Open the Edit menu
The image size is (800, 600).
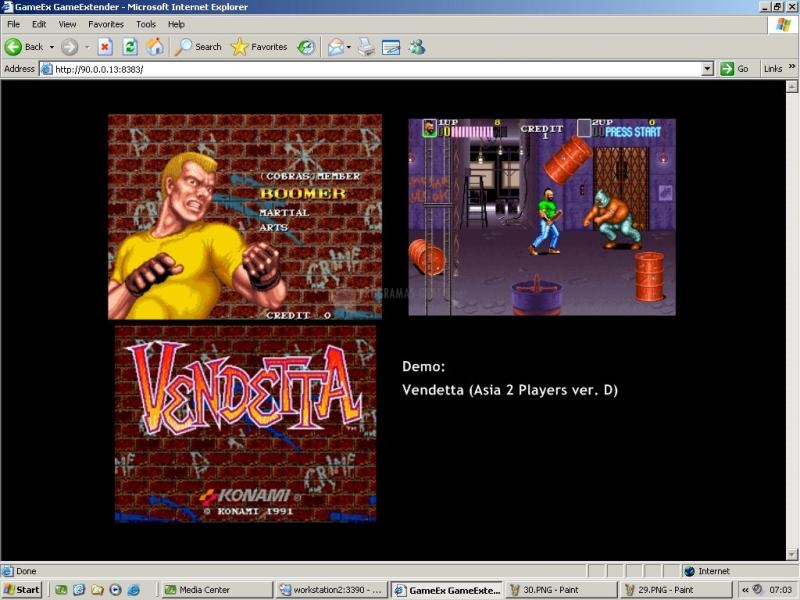pos(39,24)
